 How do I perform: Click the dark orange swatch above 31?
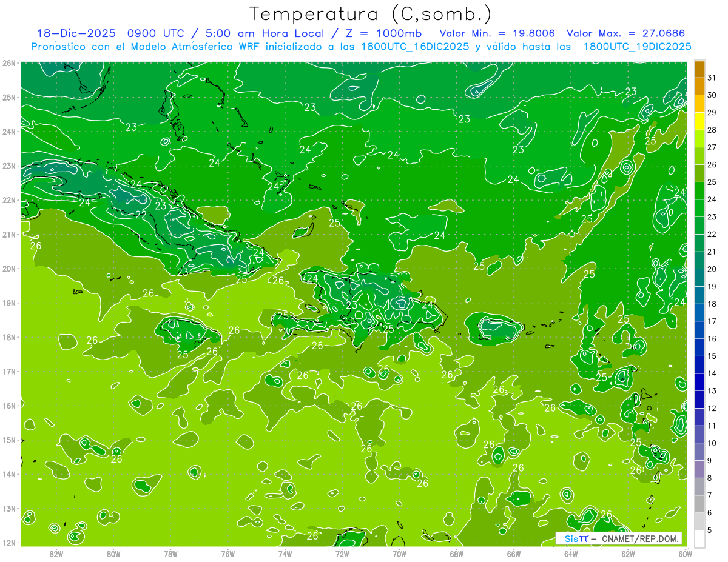pos(699,69)
